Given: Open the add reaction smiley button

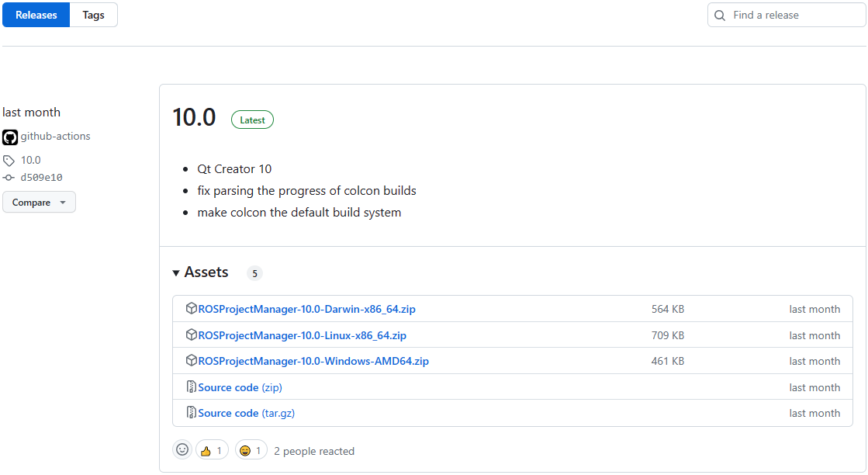Looking at the screenshot, I should click(x=182, y=450).
